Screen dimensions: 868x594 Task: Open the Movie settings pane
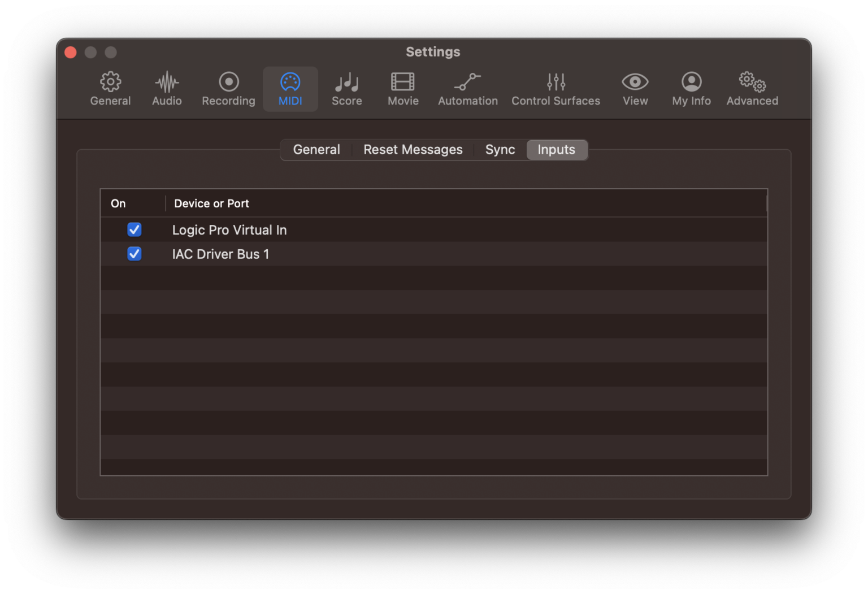coord(402,88)
